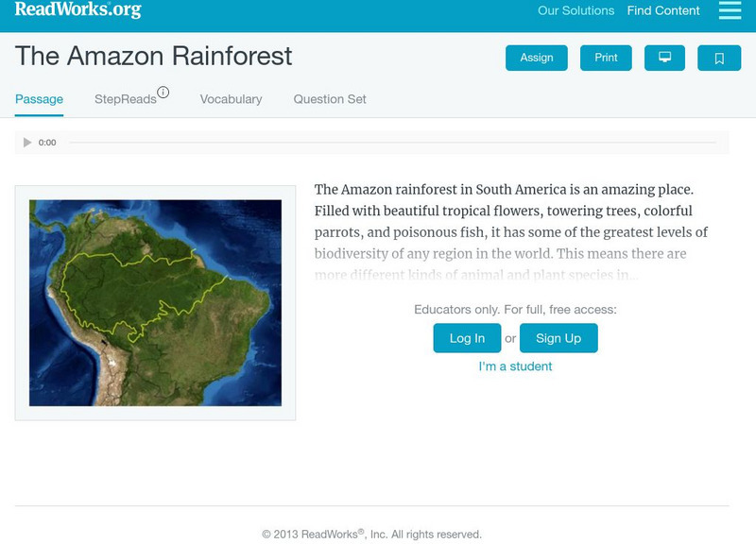Play the audio narration of the passage
Screen dimensions: 756x544
click(x=27, y=143)
